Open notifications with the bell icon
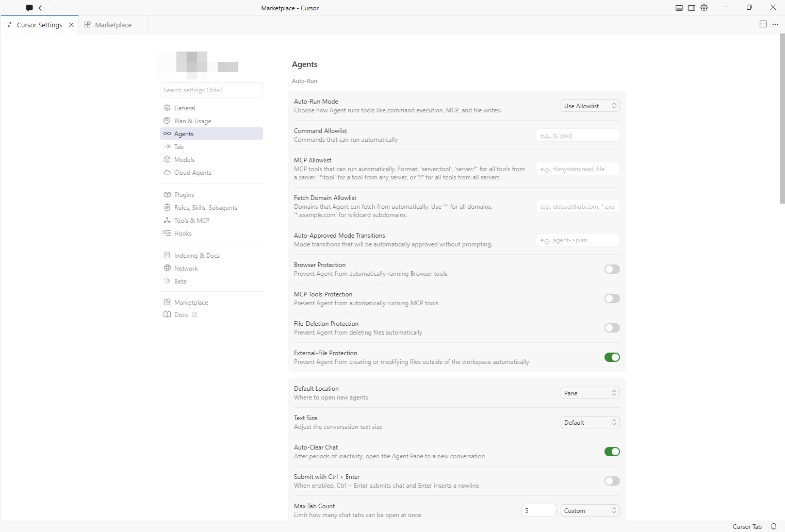This screenshot has width=785, height=532. tap(774, 526)
